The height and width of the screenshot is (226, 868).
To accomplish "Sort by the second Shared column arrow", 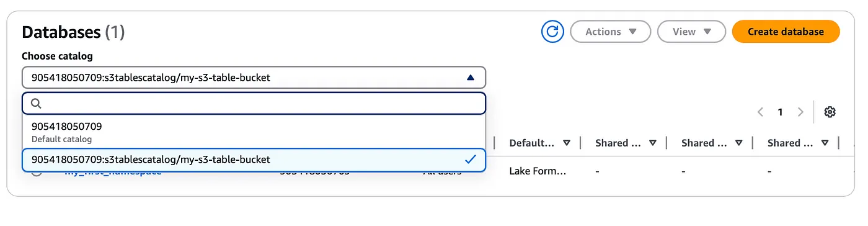I will click(738, 143).
